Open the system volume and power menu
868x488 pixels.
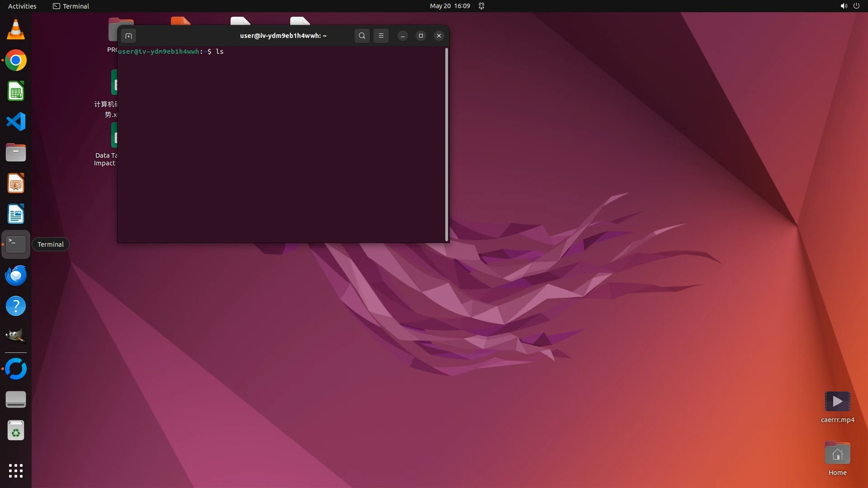pyautogui.click(x=849, y=6)
